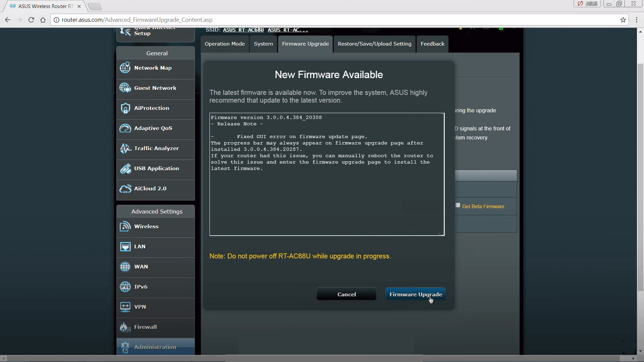
Task: Click the ASUS profile button in title bar
Action: (587, 4)
